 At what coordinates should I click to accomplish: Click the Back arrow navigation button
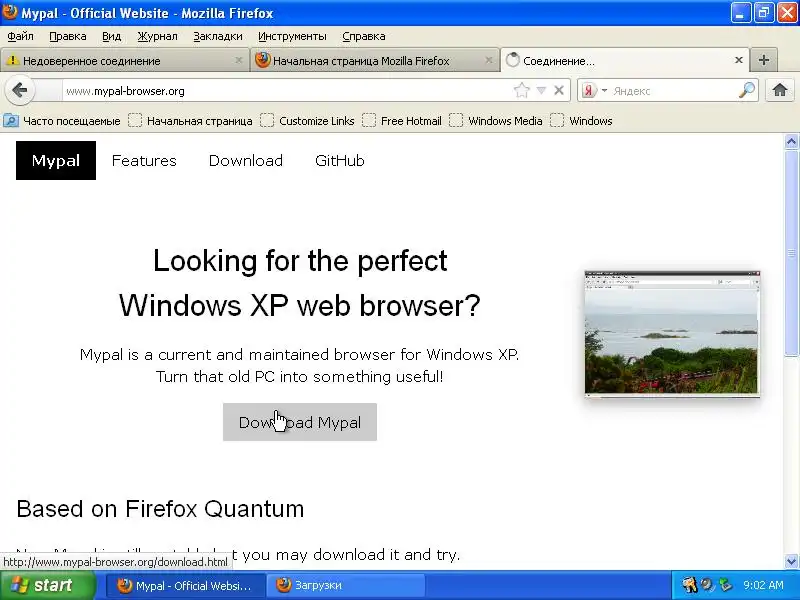[19, 90]
